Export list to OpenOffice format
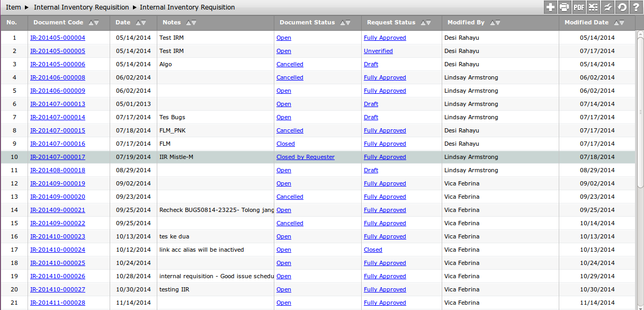The height and width of the screenshot is (310, 644). tap(607, 7)
